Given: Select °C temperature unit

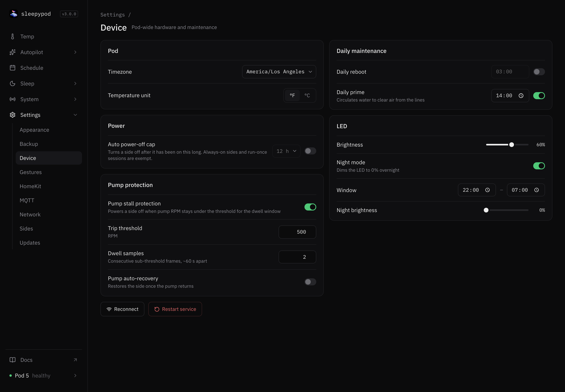Looking at the screenshot, I should tap(307, 95).
